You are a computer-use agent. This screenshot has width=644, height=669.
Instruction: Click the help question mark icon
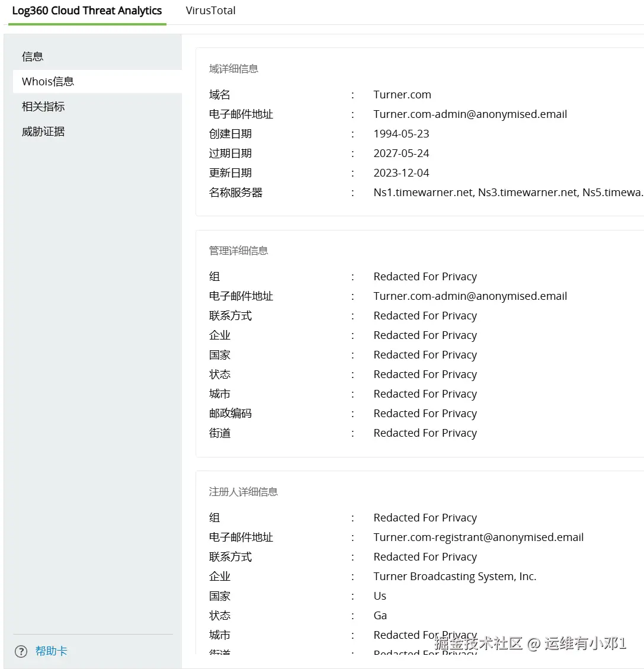tap(21, 651)
